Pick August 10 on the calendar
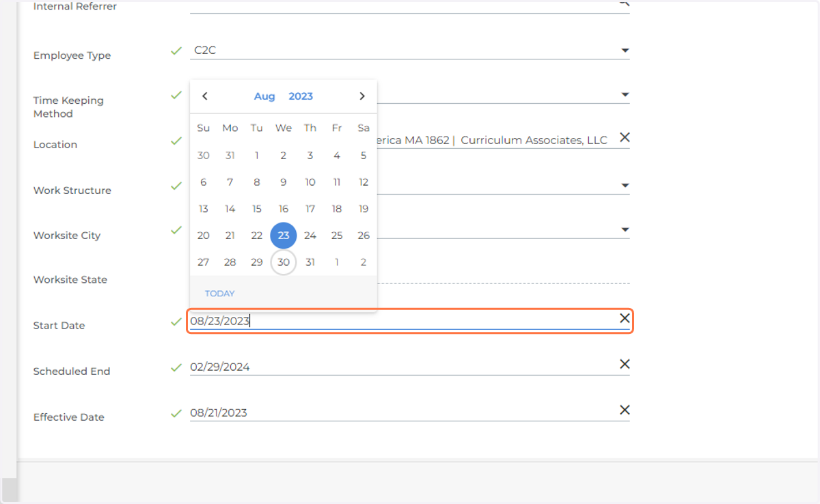This screenshot has height=504, width=820. point(310,182)
